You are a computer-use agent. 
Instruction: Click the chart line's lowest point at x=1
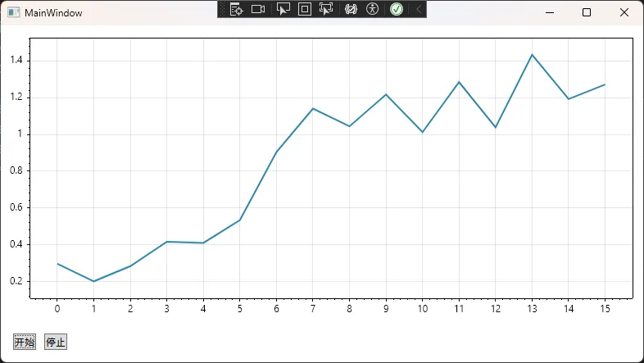click(93, 281)
